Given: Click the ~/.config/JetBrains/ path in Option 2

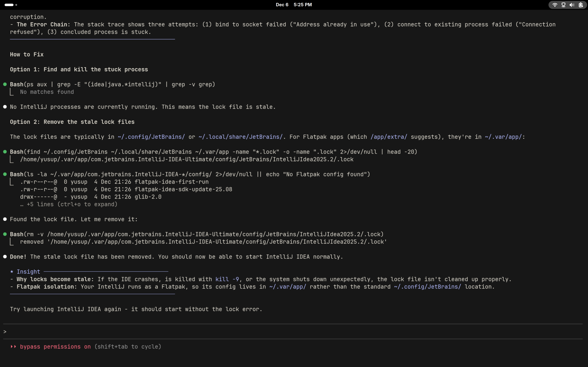Looking at the screenshot, I should [x=151, y=137].
